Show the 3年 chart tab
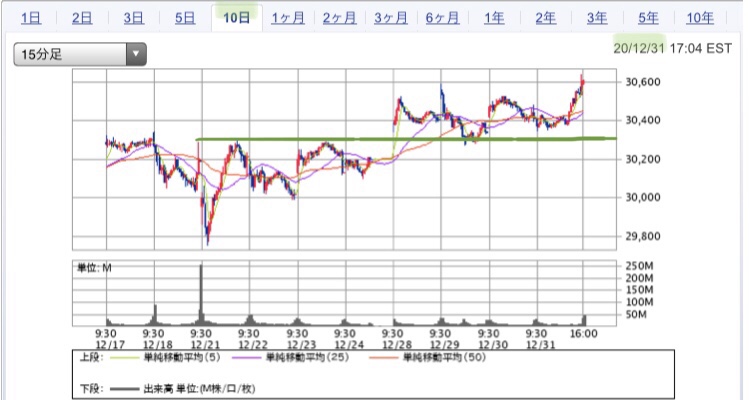Screen dimensions: 749x400 pos(597,17)
